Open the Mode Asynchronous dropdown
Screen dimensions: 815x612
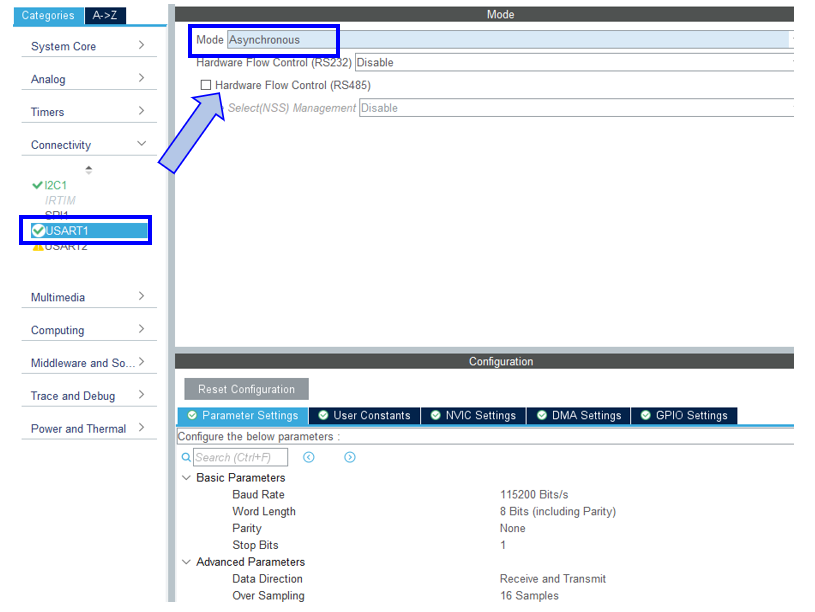tap(508, 40)
